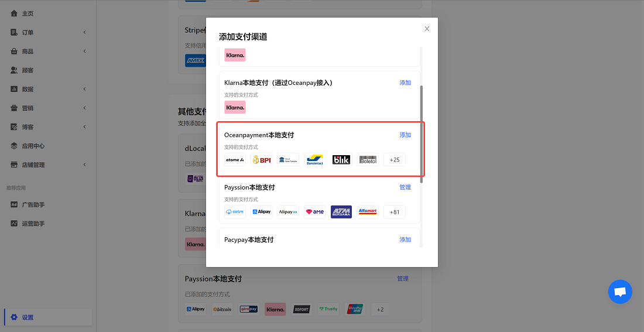Select the Bancontact payment icon
The width and height of the screenshot is (644, 332).
(x=314, y=160)
